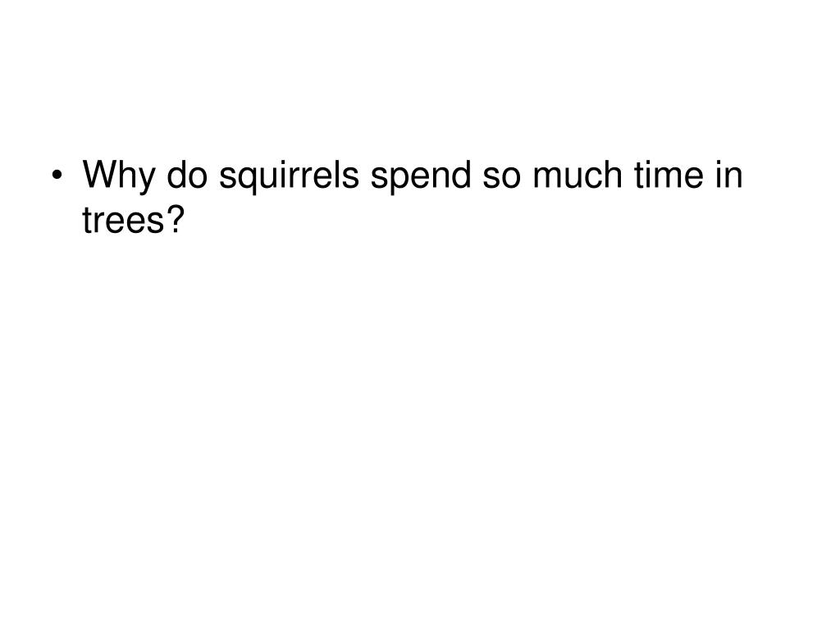Click on the word "much"
Screen dimensions: 840x630
(577, 174)
